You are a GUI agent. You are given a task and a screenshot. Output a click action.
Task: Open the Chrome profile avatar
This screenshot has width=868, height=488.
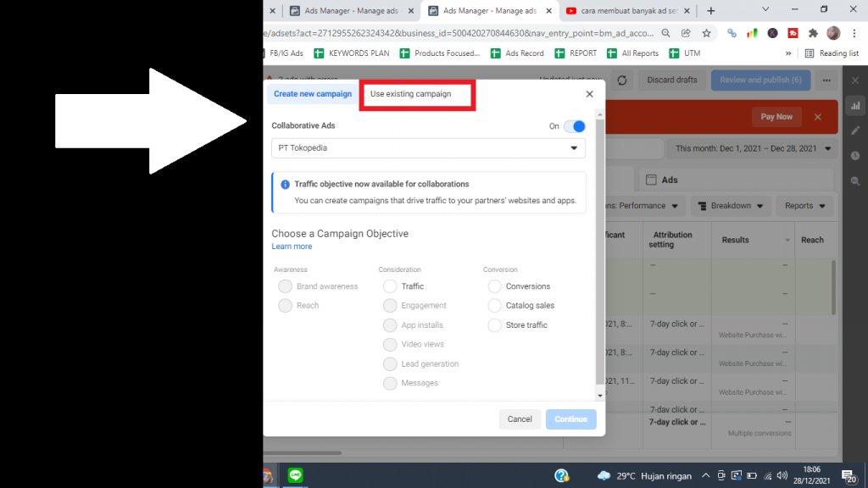click(833, 33)
